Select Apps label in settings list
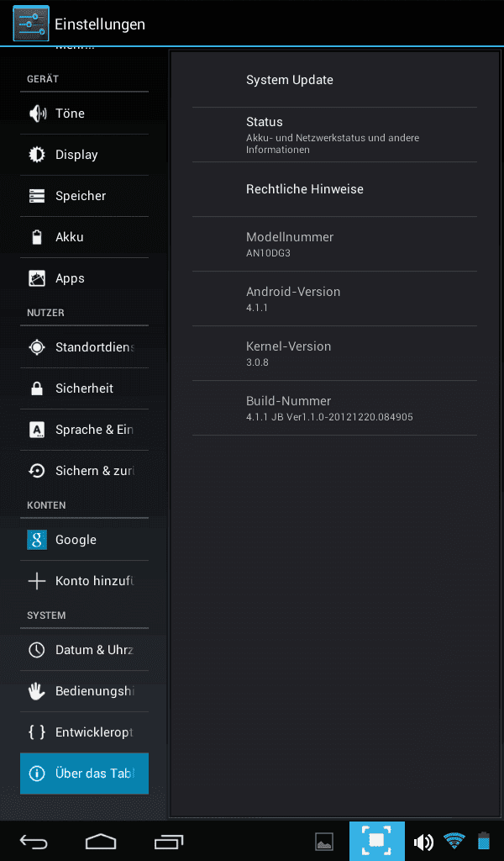 70,278
